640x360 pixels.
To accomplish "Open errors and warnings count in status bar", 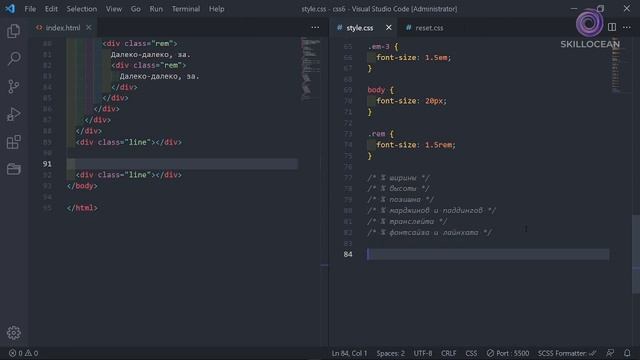I will pyautogui.click(x=23, y=353).
